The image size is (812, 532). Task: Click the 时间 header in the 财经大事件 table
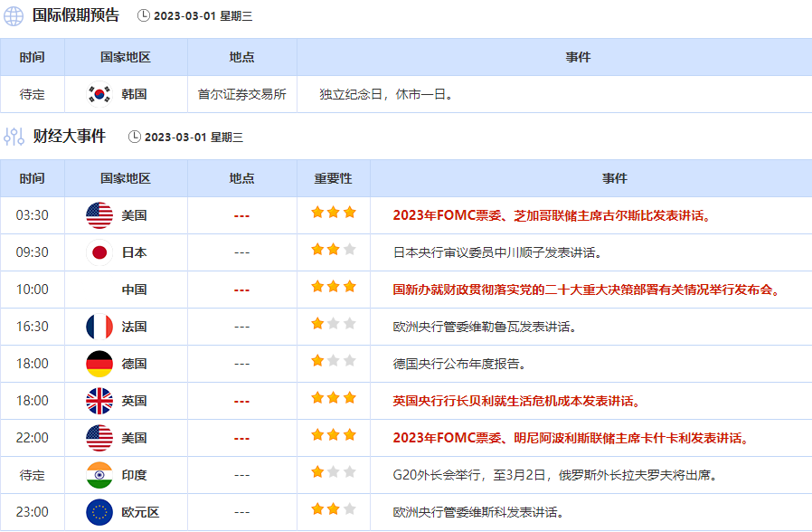(x=33, y=178)
